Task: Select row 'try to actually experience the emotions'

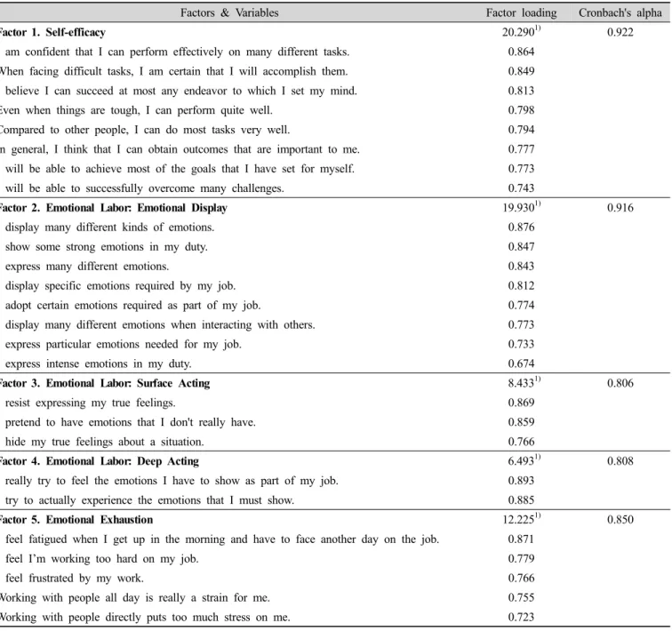Action: (x=148, y=500)
